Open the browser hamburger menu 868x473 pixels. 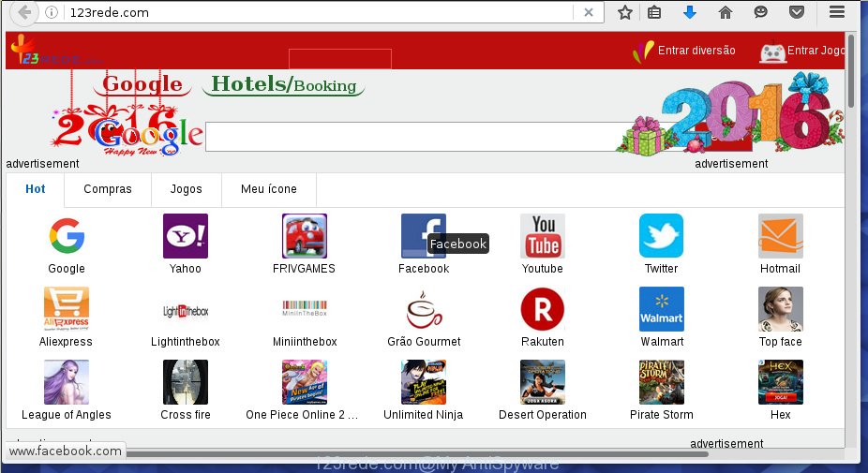[x=837, y=12]
